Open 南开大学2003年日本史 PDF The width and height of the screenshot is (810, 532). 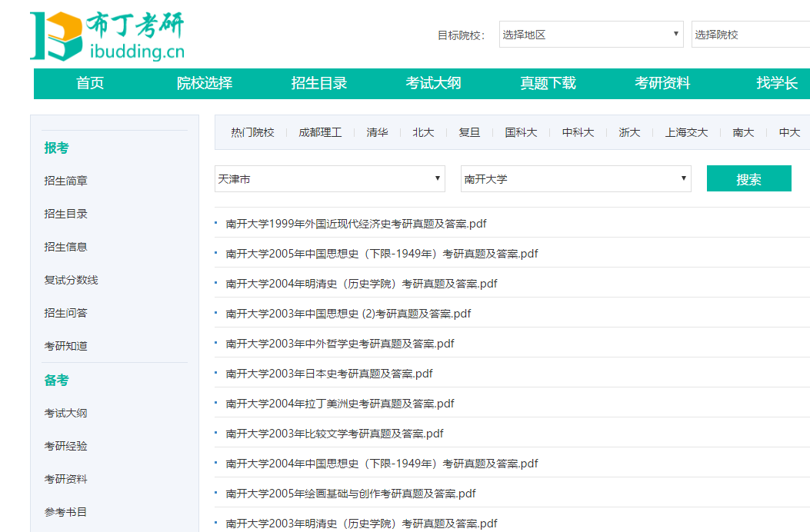(x=329, y=374)
